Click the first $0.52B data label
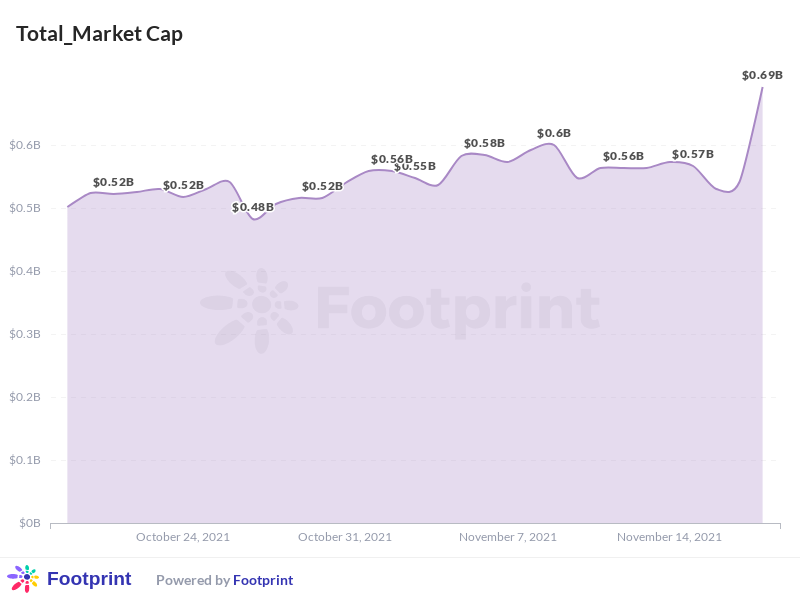Screen dimensions: 800x600 113,182
